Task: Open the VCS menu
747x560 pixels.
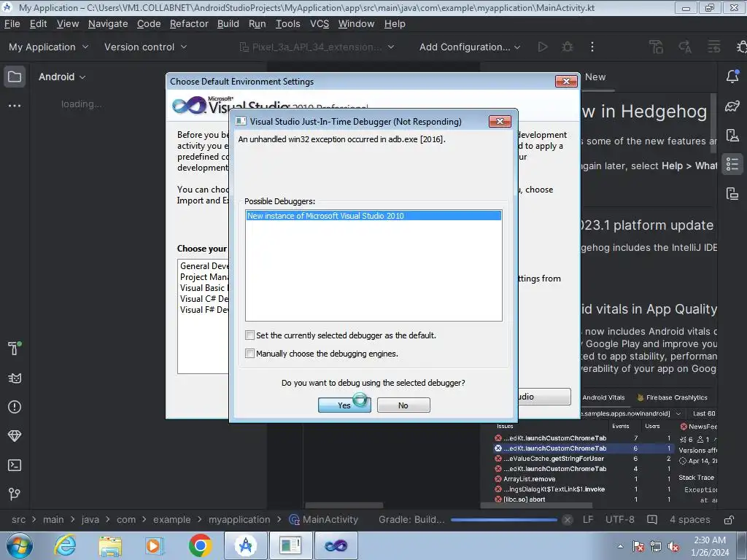Action: coord(320,24)
